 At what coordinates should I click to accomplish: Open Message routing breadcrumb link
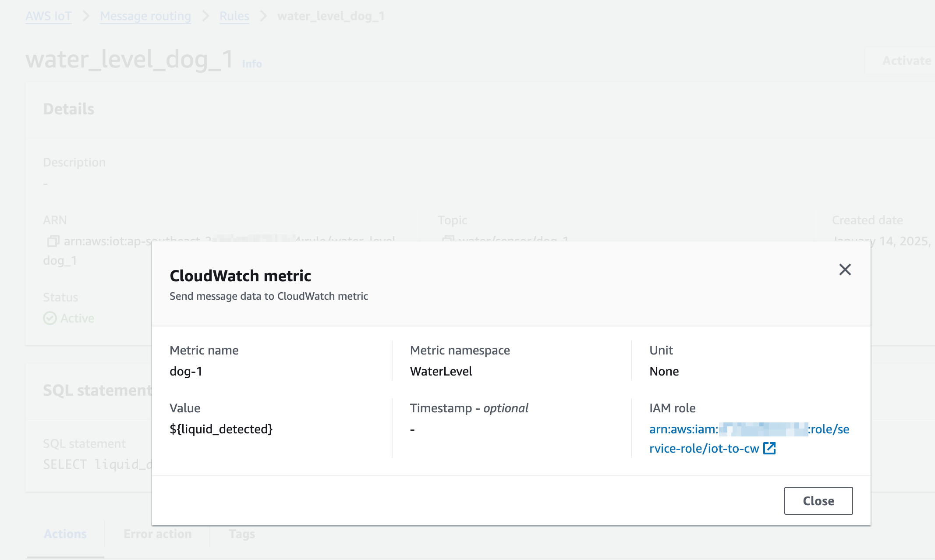(x=145, y=16)
